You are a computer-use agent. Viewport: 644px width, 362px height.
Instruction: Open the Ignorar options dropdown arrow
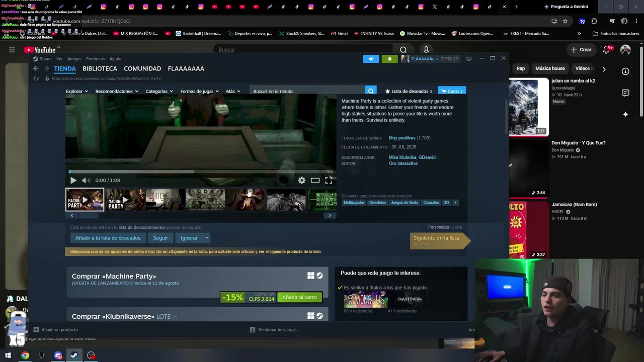pos(206,238)
